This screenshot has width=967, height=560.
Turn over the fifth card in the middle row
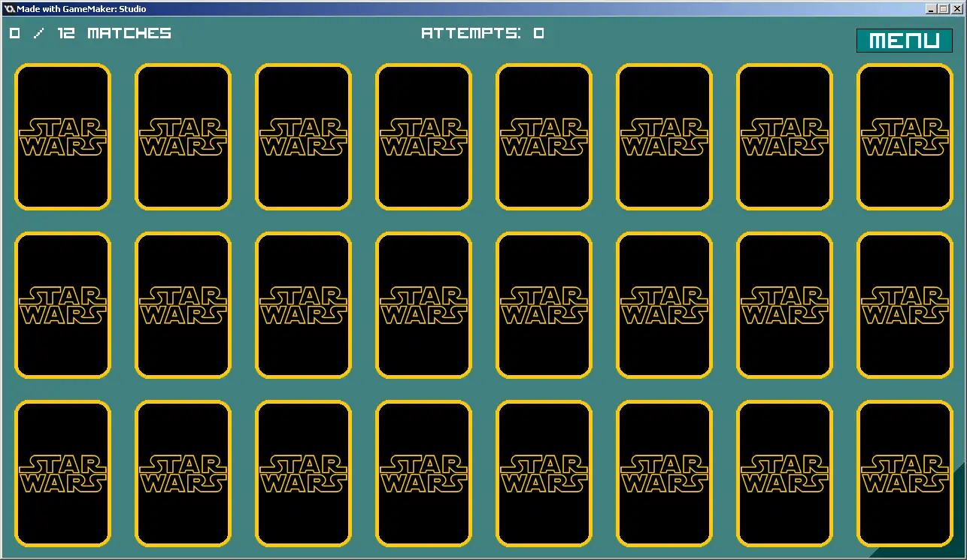click(544, 305)
